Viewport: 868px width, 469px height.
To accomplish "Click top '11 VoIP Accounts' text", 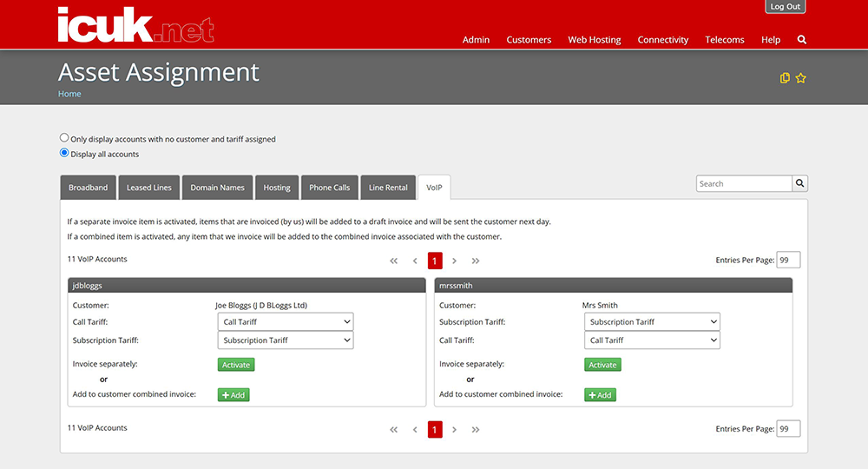I will point(97,259).
